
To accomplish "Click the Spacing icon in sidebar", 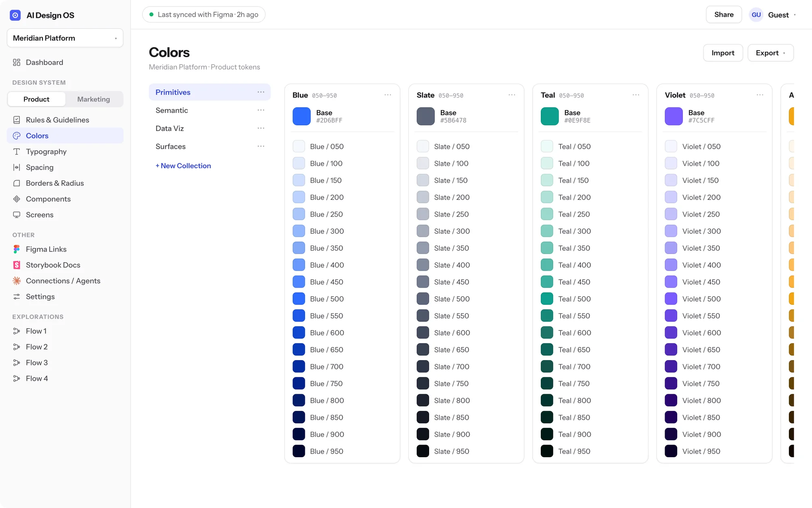I will click(17, 167).
